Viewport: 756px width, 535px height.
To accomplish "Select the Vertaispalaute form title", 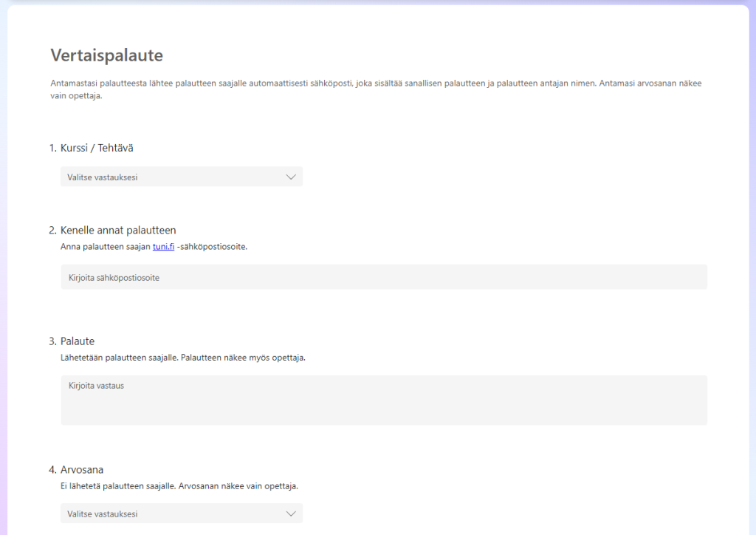I will (106, 55).
